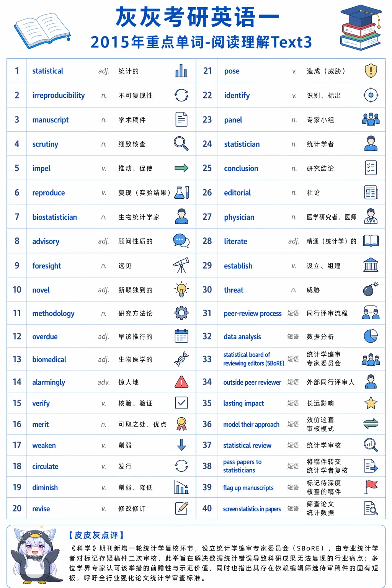Click the definition '生物统计学家'
The width and height of the screenshot is (392, 588).
click(139, 217)
